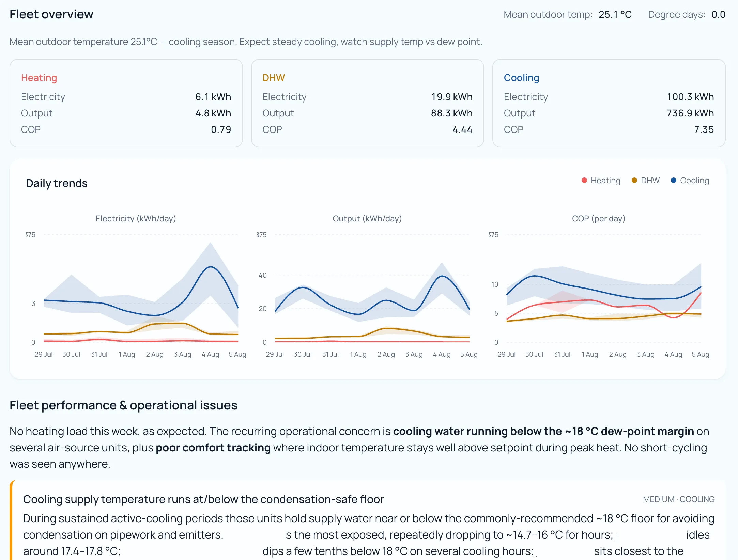Click the red Heating legend dot

pos(584,181)
